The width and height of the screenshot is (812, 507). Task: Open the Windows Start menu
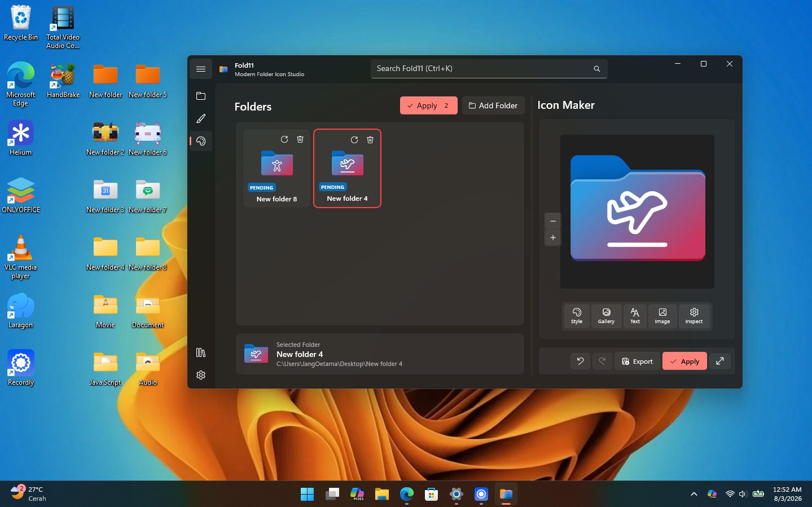click(x=308, y=494)
